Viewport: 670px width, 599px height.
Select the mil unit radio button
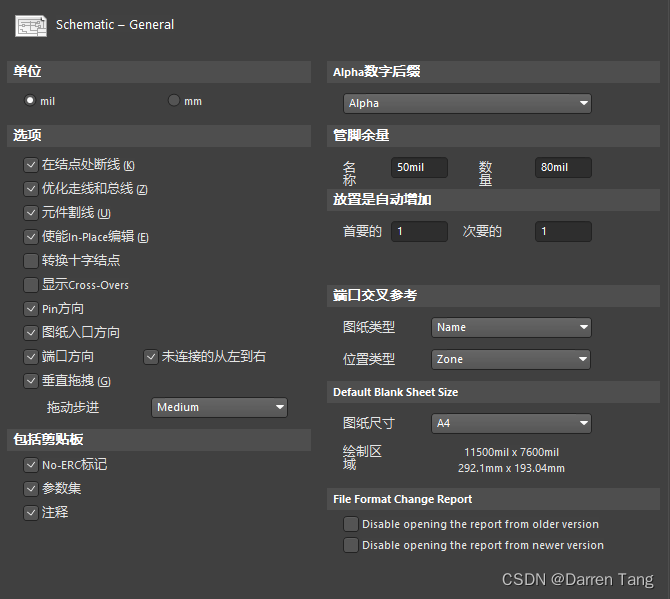(x=29, y=100)
